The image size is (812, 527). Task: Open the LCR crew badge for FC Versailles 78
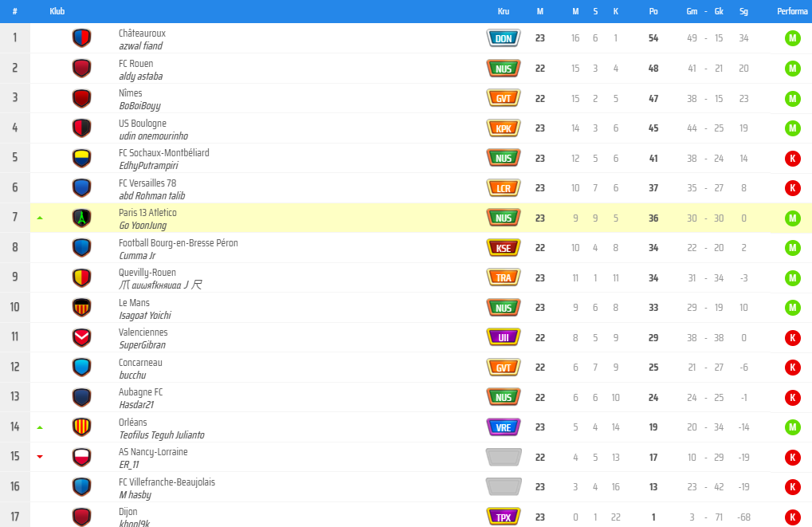[x=504, y=188]
